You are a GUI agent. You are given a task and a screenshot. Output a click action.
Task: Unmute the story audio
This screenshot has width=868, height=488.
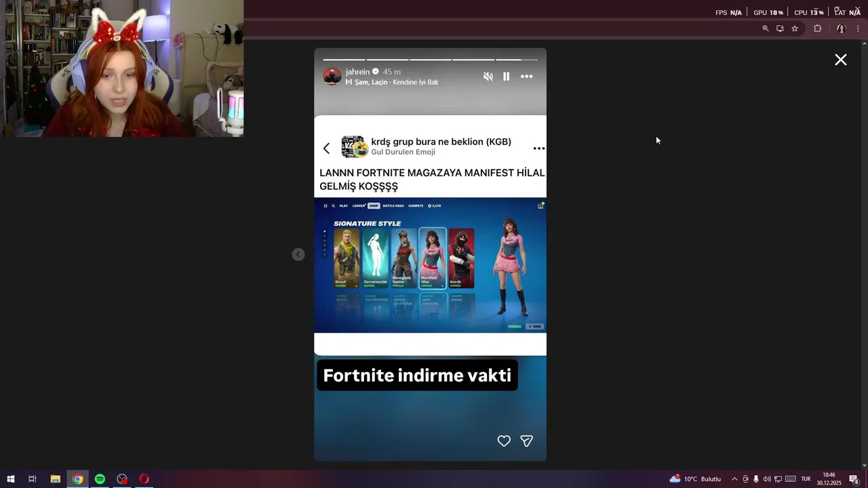point(488,77)
